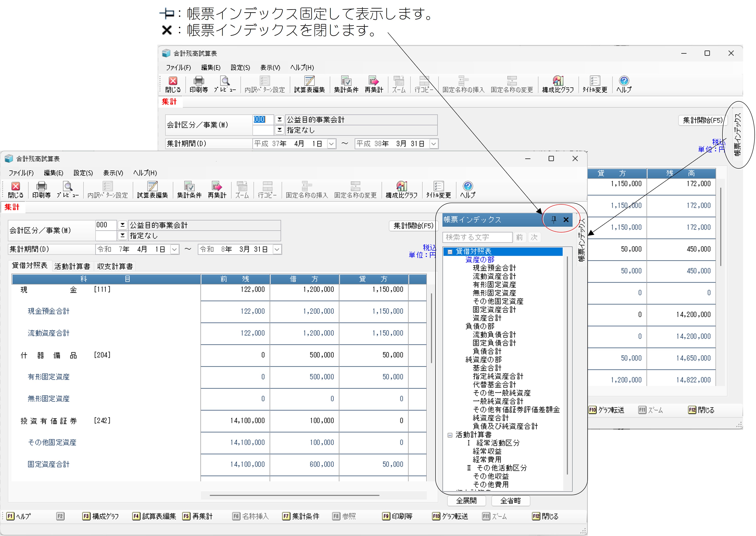Open the 会計区分 000 dropdown arrow
The image size is (756, 536).
pos(122,225)
